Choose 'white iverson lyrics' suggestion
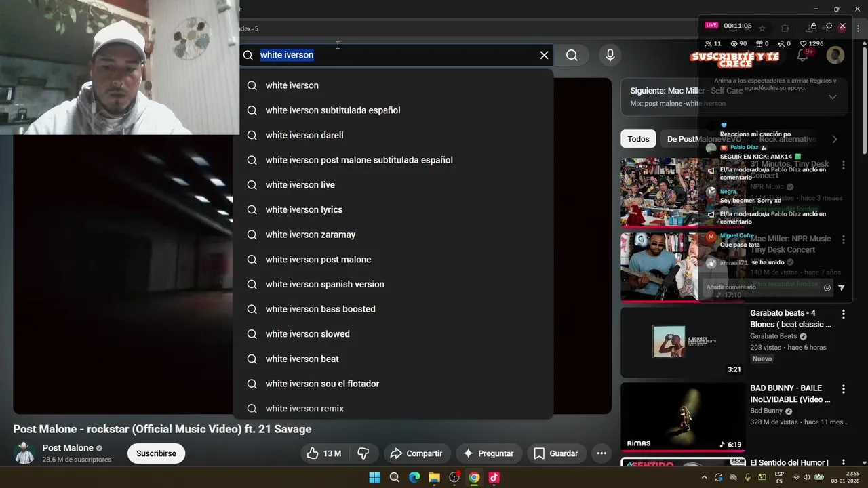Viewport: 868px width, 488px height. tap(393, 209)
